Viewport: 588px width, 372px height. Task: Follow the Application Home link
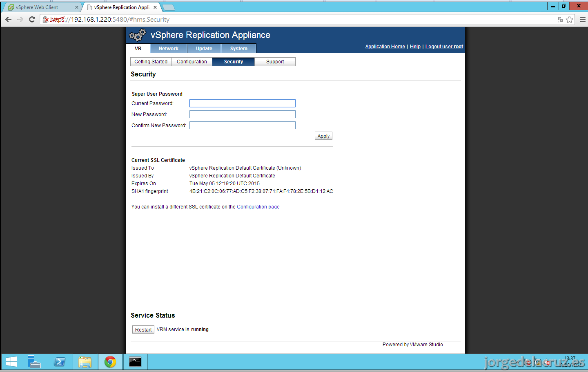pyautogui.click(x=385, y=47)
